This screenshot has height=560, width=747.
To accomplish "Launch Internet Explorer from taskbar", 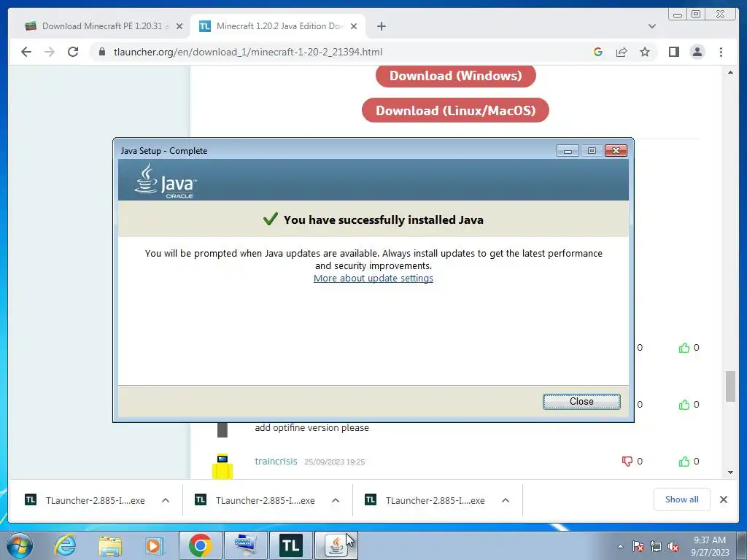I will click(x=65, y=545).
